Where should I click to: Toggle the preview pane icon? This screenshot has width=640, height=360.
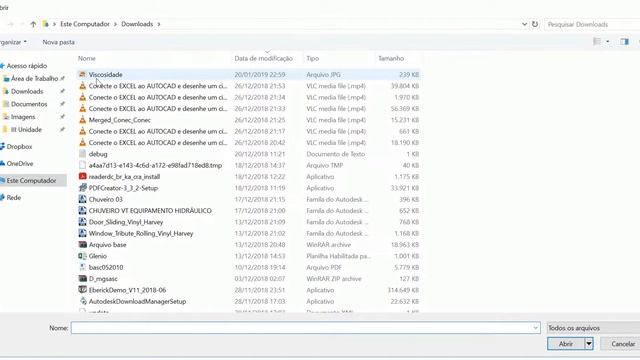click(624, 42)
